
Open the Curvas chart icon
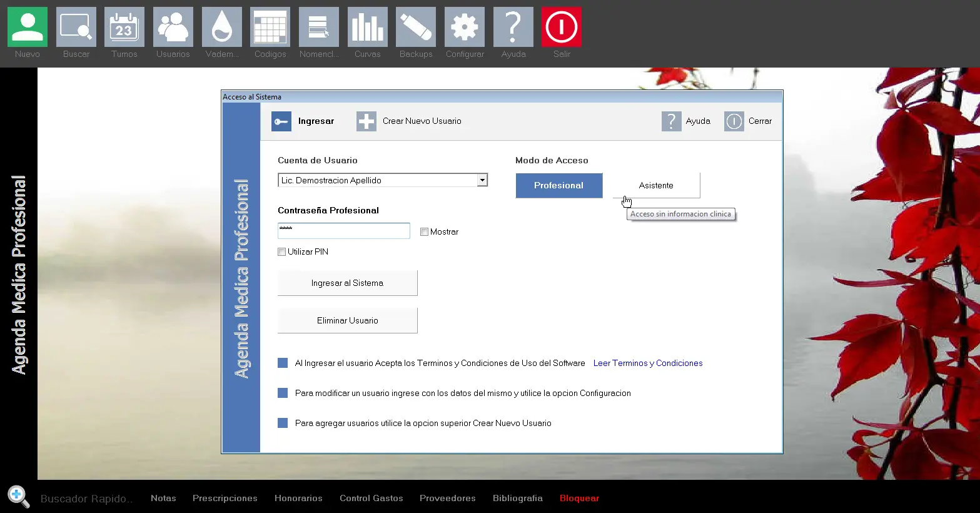coord(368,27)
